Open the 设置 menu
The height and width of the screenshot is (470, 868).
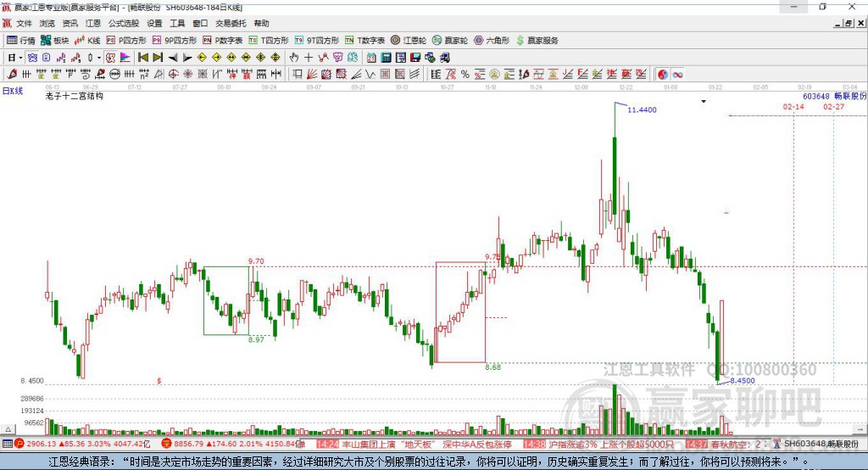(154, 23)
